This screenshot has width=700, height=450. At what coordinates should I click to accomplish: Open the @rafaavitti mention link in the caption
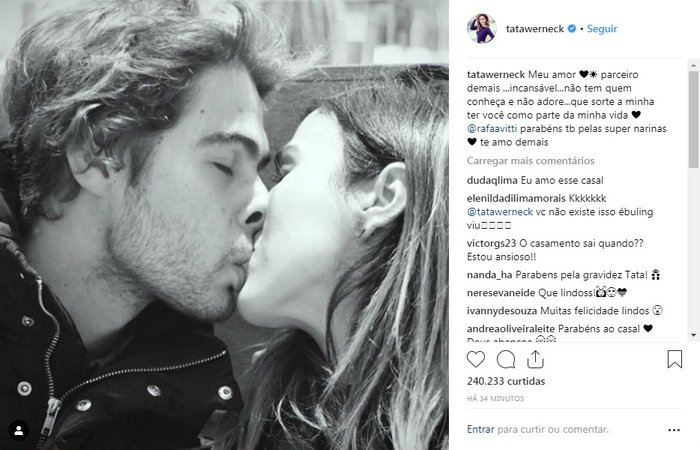(x=492, y=129)
